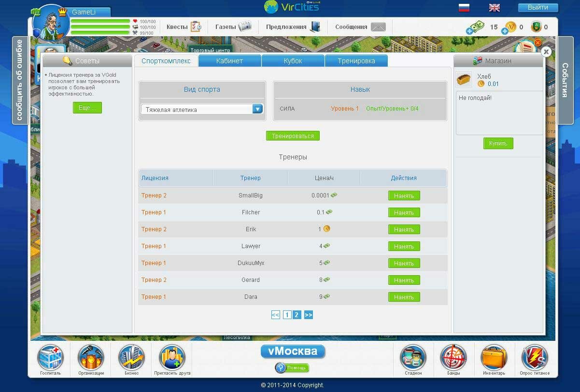Image resolution: width=580 pixels, height=392 pixels.
Task: Click the green Тренироваться button
Action: pyautogui.click(x=293, y=136)
